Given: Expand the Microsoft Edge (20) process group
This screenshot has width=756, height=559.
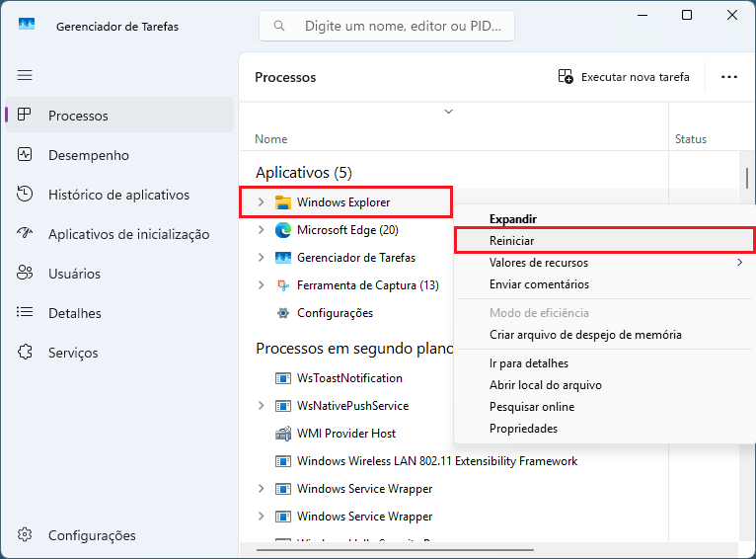Looking at the screenshot, I should point(261,230).
